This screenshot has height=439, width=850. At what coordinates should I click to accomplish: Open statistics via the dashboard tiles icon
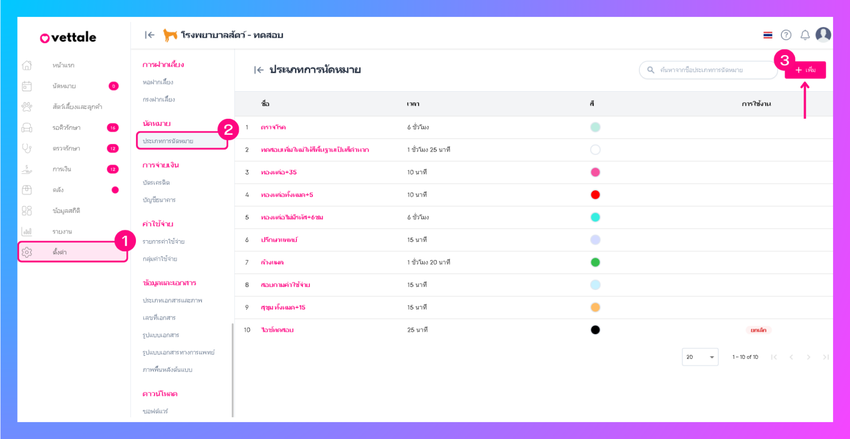27,210
